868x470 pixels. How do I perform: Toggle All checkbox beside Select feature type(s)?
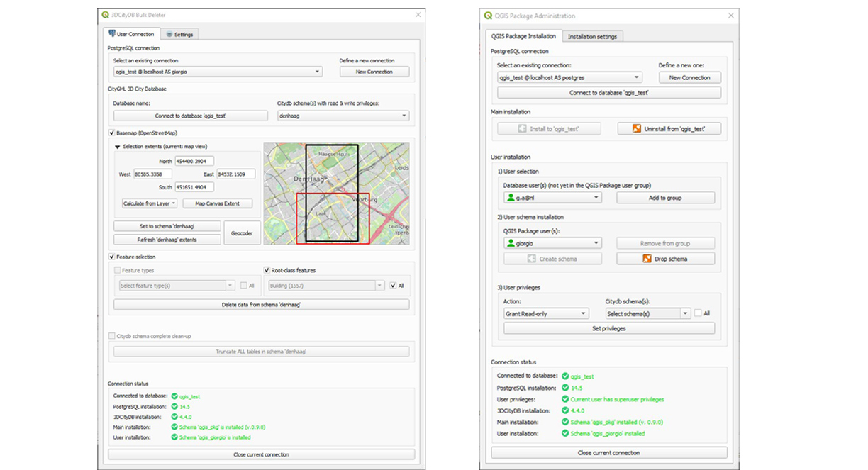[x=243, y=286]
